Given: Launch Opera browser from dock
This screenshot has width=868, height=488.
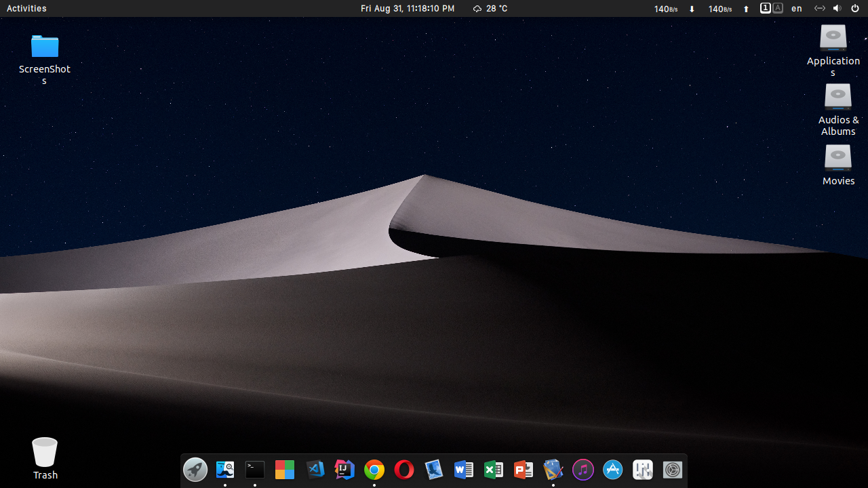Looking at the screenshot, I should (x=404, y=469).
